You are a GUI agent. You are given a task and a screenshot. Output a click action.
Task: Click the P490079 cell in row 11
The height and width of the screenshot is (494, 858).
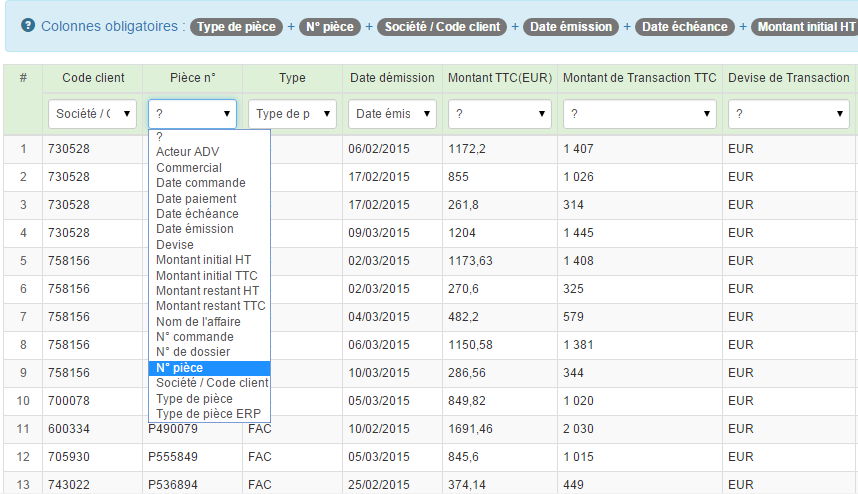click(x=173, y=429)
